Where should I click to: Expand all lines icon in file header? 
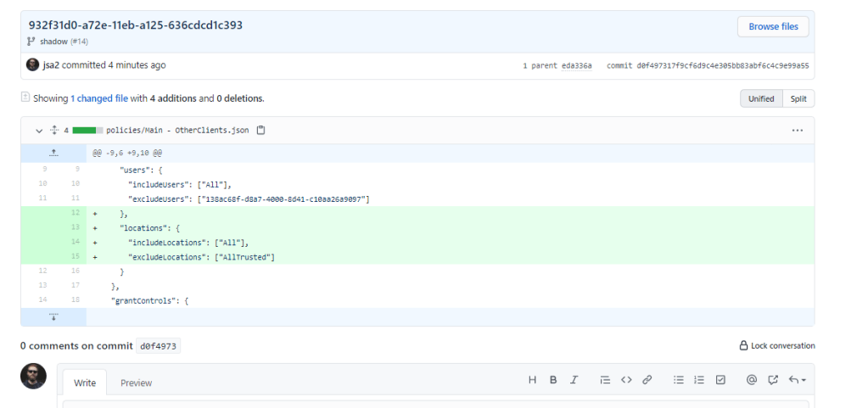tap(54, 131)
